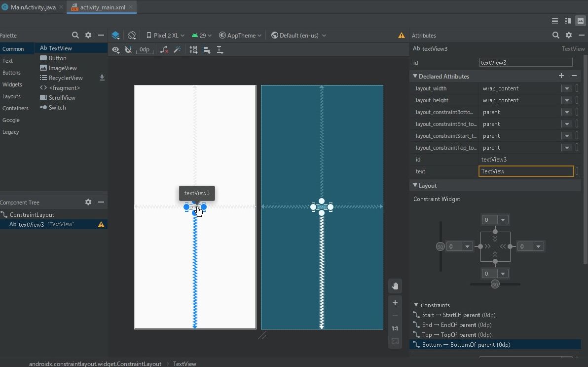Click the orientation rotate icon
Image resolution: width=588 pixels, height=367 pixels.
132,36
